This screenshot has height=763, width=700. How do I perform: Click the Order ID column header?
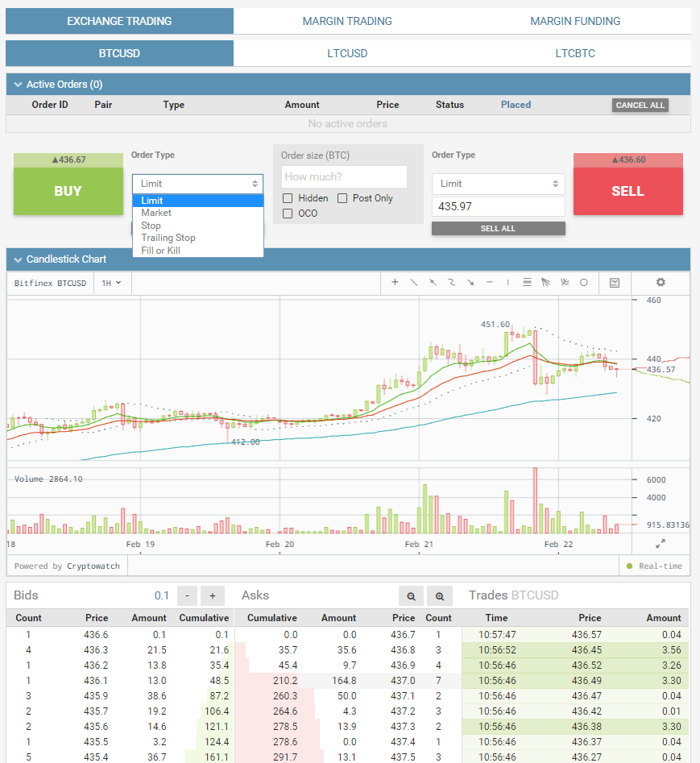coord(50,105)
